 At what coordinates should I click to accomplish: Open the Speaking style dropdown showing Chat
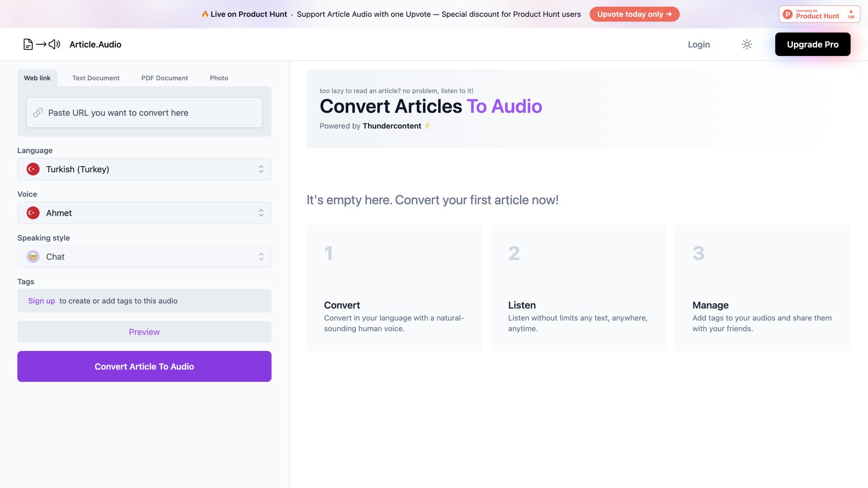144,256
